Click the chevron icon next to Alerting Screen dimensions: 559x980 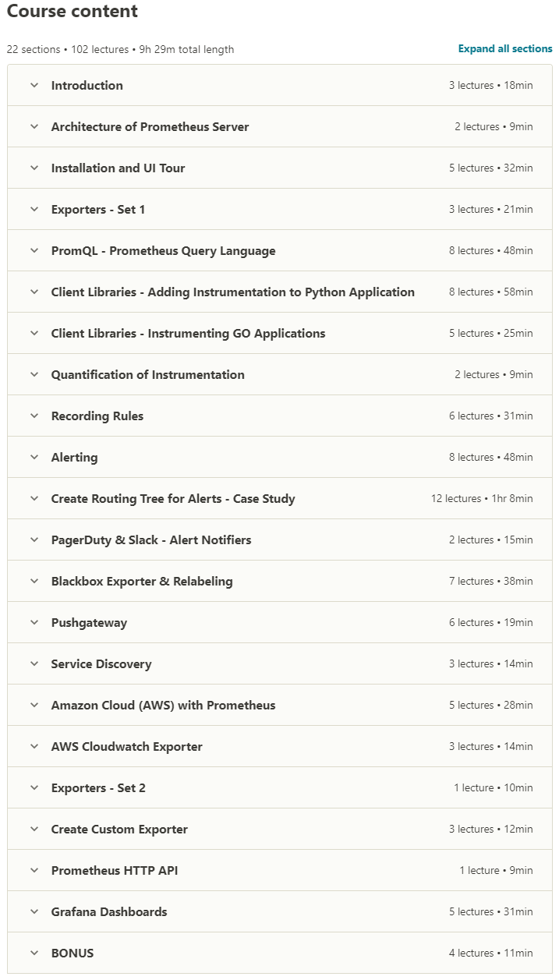click(34, 458)
